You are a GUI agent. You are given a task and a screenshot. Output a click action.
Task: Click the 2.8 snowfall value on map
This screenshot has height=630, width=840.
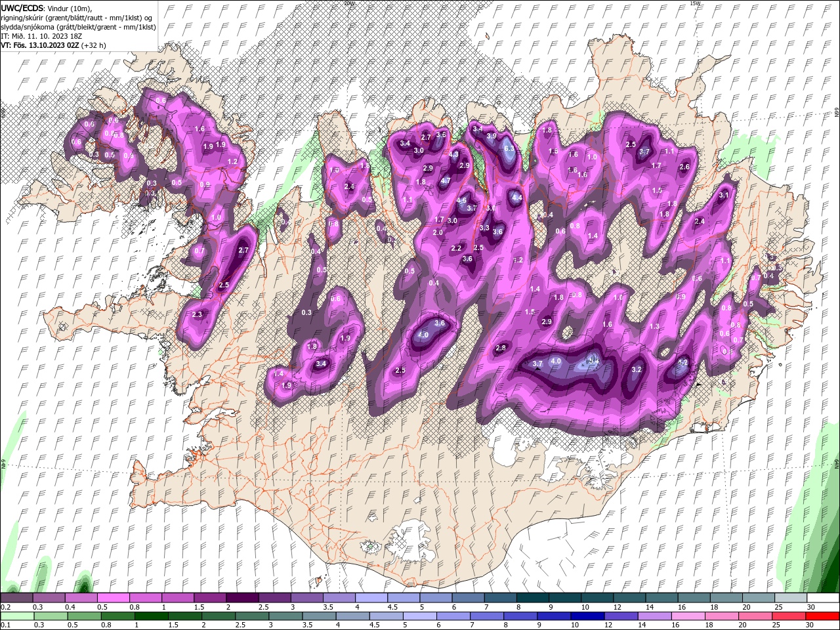(501, 348)
